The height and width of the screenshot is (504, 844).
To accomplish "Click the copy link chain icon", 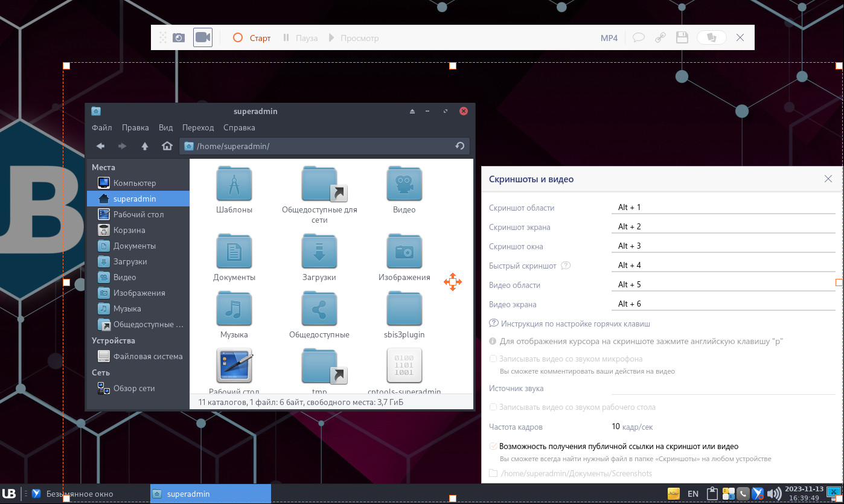I will (x=660, y=37).
